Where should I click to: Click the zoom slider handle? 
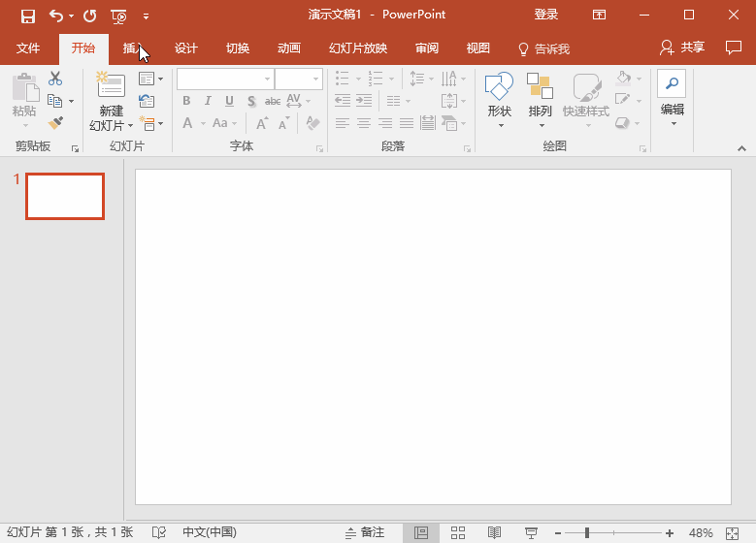(x=586, y=533)
